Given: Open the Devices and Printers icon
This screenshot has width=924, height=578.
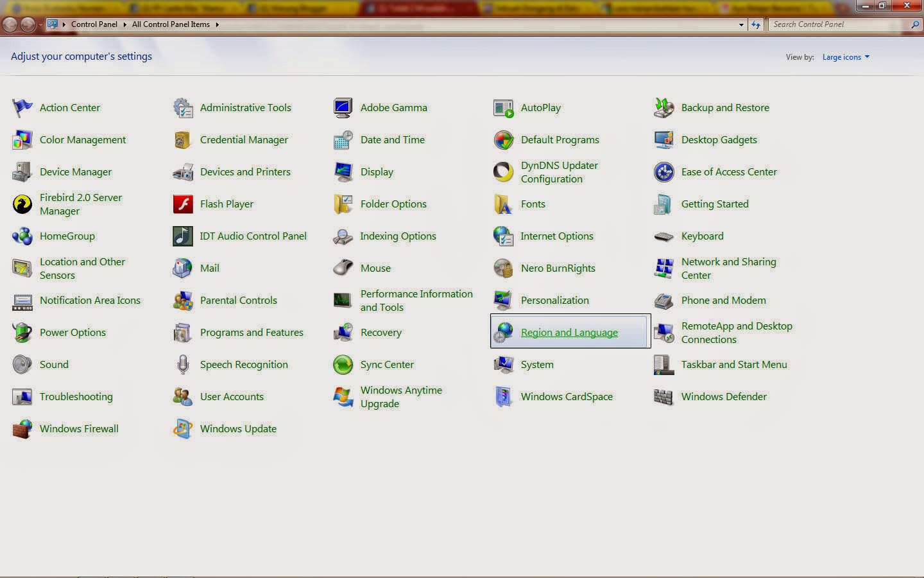Looking at the screenshot, I should click(183, 172).
